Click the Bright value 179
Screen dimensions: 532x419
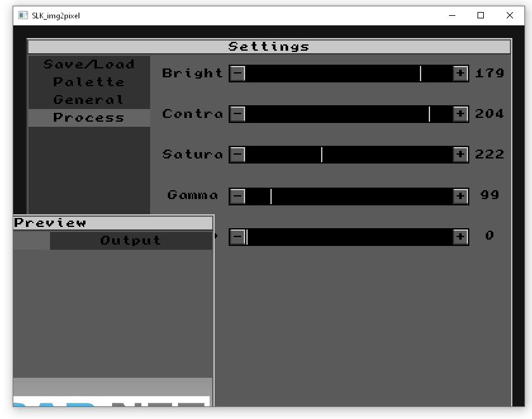click(x=490, y=74)
